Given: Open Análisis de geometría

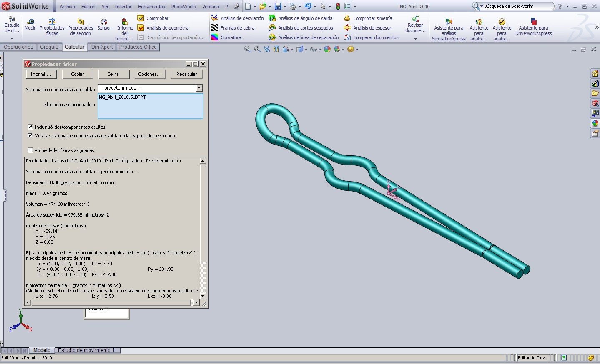Looking at the screenshot, I should click(163, 28).
